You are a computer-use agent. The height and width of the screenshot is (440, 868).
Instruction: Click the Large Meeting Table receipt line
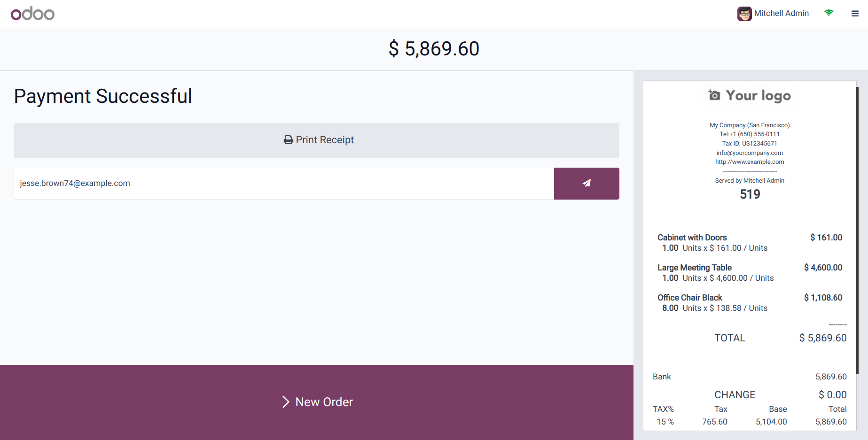[x=750, y=273]
